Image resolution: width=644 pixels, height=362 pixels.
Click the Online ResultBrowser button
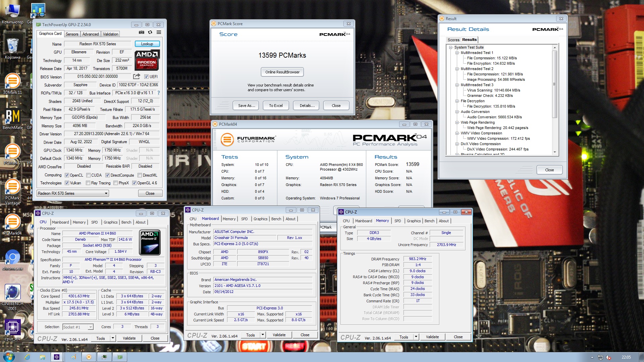[282, 72]
